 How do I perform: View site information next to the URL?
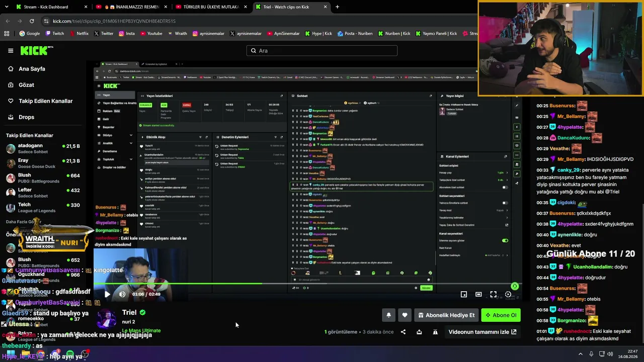click(46, 21)
